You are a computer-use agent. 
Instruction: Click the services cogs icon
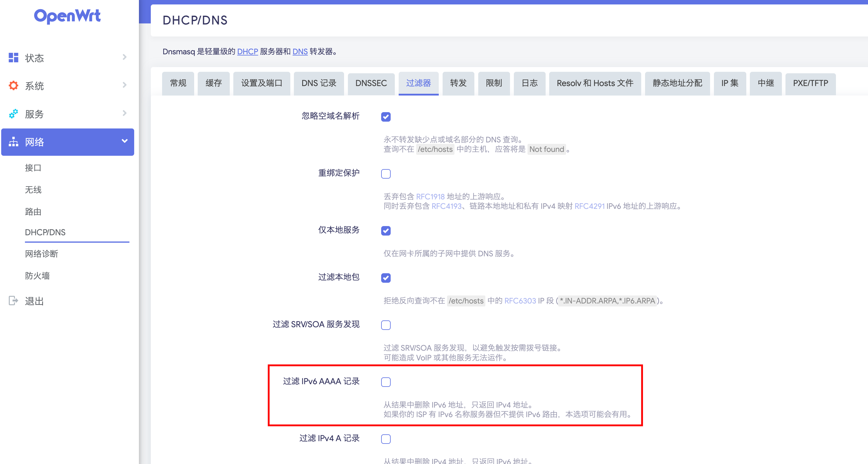point(13,114)
